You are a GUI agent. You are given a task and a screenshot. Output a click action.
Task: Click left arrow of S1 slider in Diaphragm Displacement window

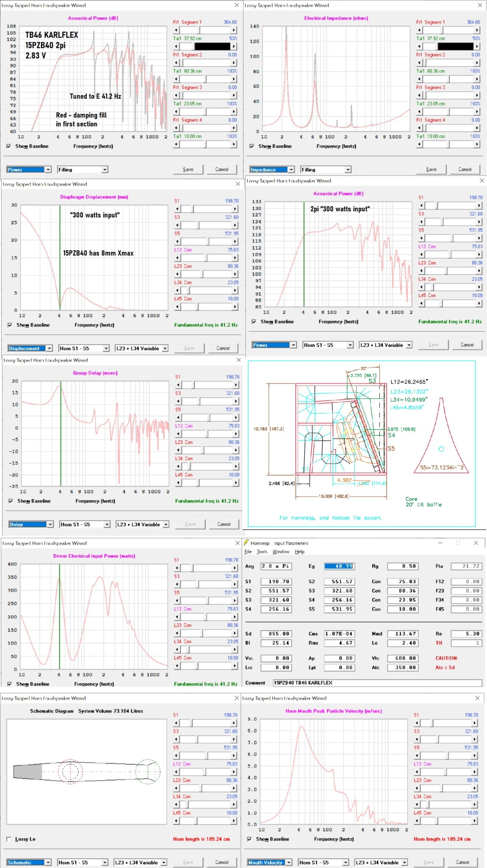tap(177, 209)
